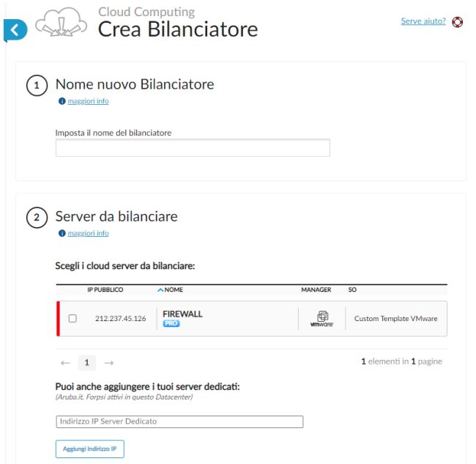Image resolution: width=476 pixels, height=464 pixels.
Task: Click the FIREWALL server name
Action: [x=182, y=314]
